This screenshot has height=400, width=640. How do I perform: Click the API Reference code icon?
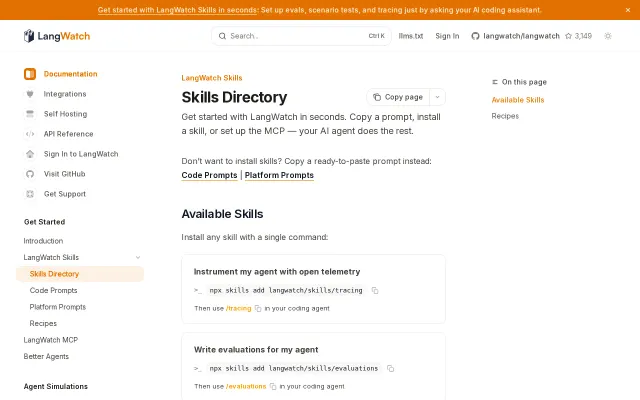coord(30,134)
